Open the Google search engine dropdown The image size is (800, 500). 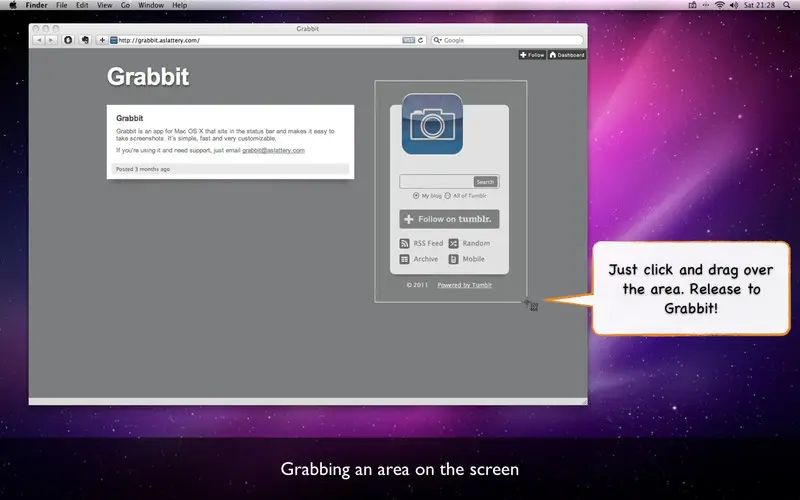[x=437, y=40]
